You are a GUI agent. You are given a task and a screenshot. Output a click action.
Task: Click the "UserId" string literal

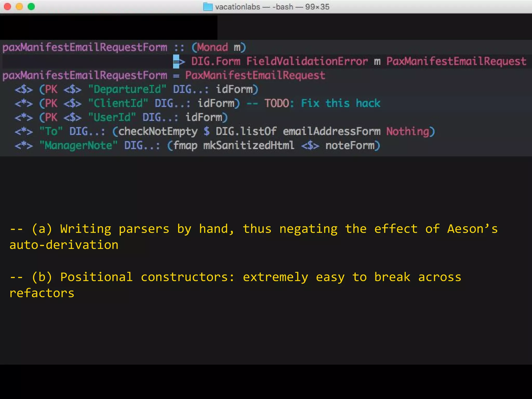point(112,117)
